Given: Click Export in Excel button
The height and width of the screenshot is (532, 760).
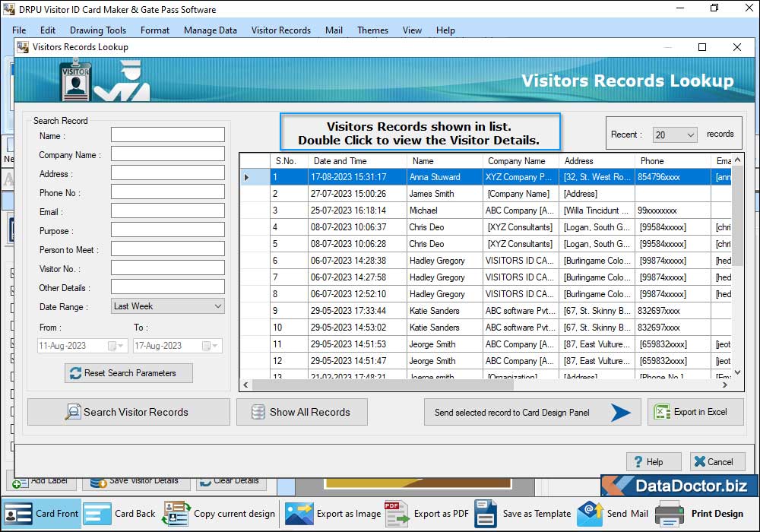Looking at the screenshot, I should coord(695,413).
